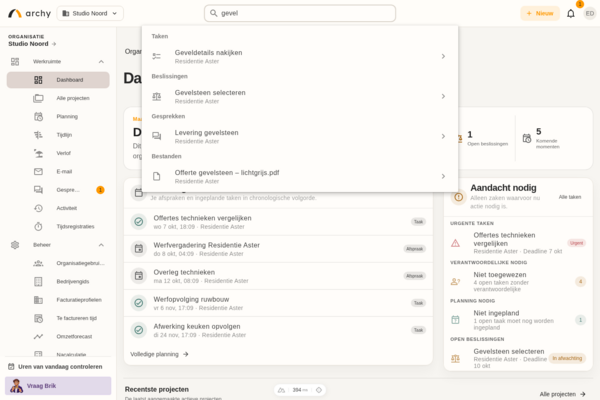Viewport: 600px width, 400px height.
Task: Open file Offerte gevelsteen – lichtgrijs.pdf
Action: (x=300, y=176)
